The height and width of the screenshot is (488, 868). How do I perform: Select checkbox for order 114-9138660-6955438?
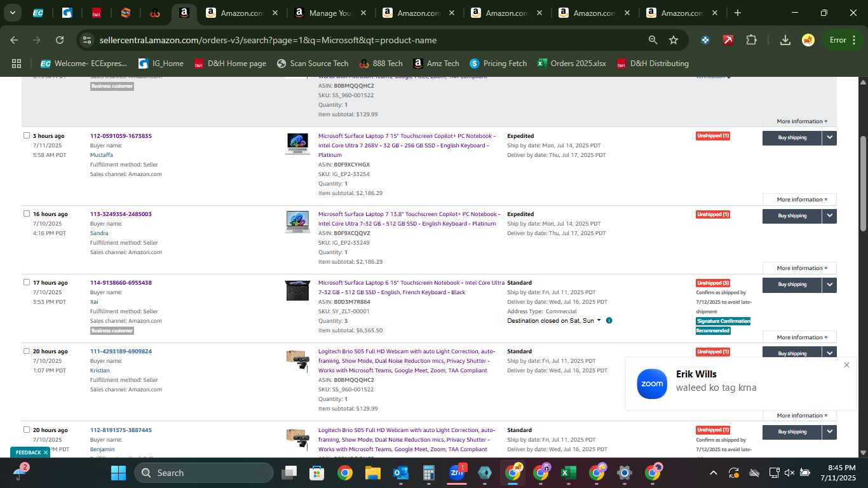pos(27,282)
